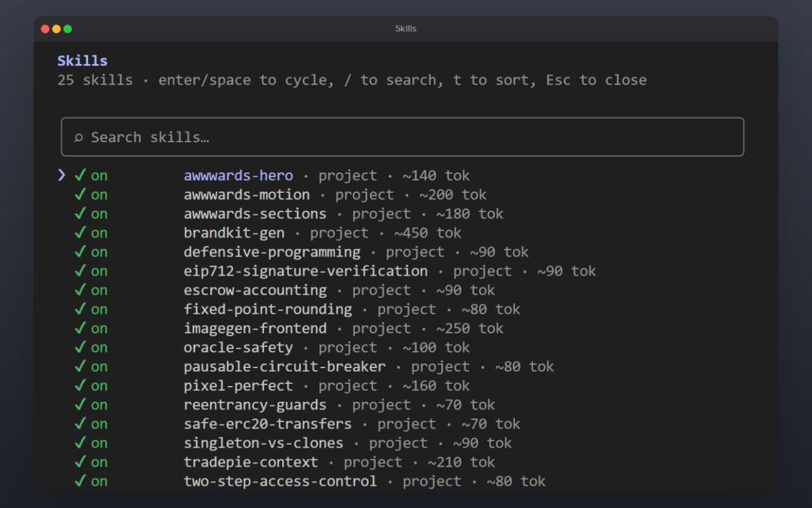812x508 pixels.
Task: Click the green check for oracle-safety
Action: coord(80,347)
